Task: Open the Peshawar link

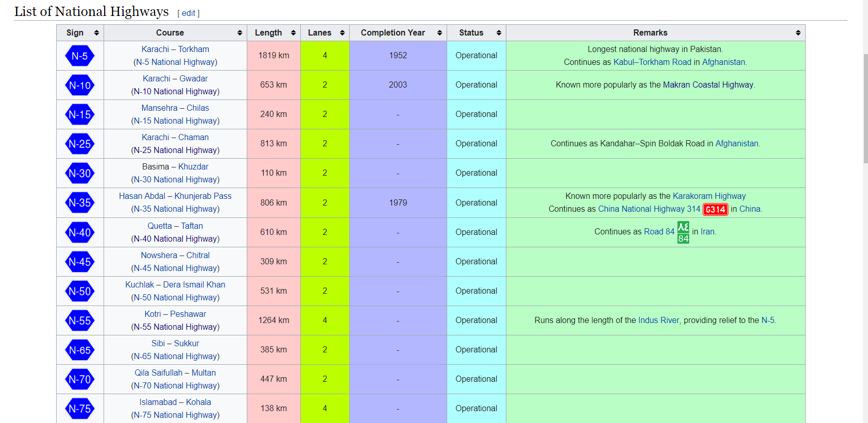Action: click(188, 314)
